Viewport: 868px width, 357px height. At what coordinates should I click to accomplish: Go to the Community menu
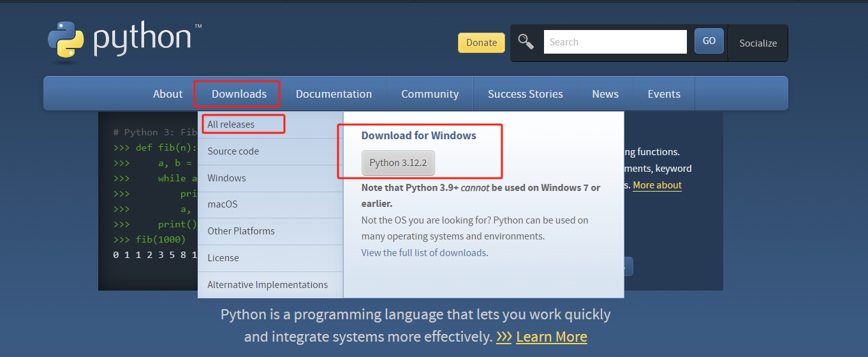pyautogui.click(x=430, y=94)
